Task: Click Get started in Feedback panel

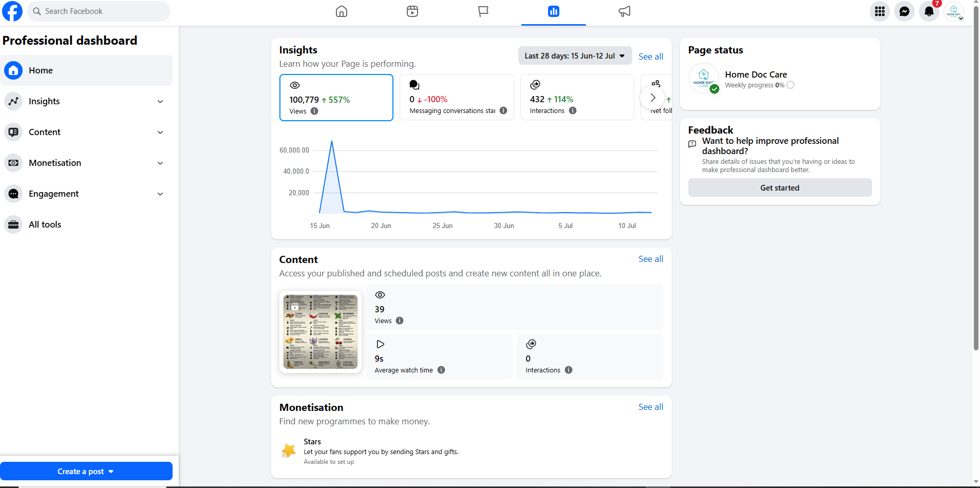Action: (780, 187)
